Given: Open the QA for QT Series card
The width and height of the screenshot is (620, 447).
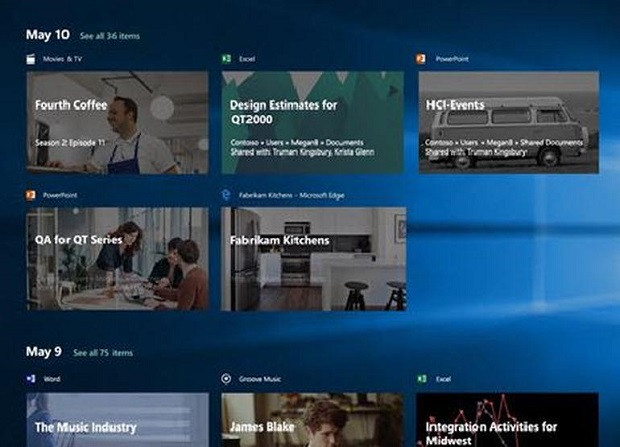Looking at the screenshot, I should coord(117,259).
